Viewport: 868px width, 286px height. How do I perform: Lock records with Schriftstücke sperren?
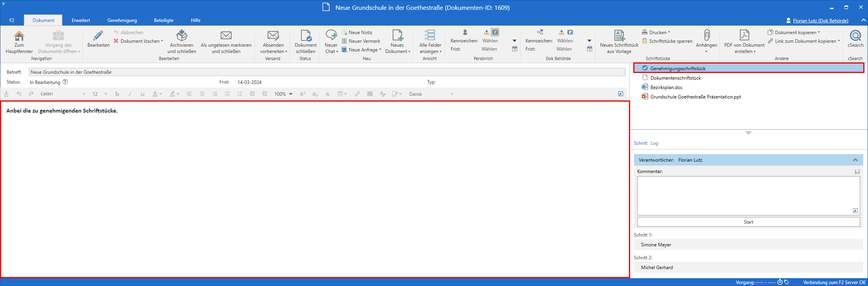click(667, 41)
